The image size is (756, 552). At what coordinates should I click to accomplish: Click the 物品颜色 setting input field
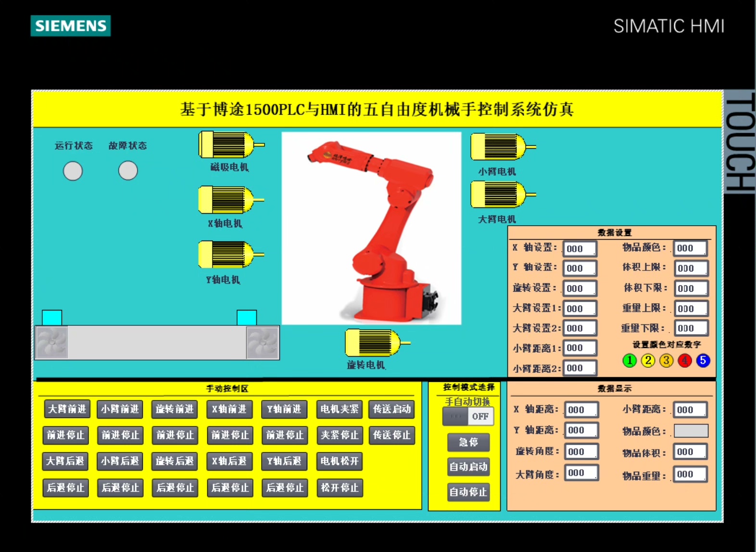click(x=691, y=248)
